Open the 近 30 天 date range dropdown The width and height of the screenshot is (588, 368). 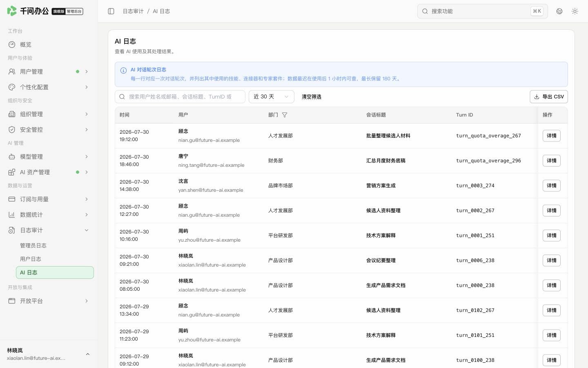(272, 97)
